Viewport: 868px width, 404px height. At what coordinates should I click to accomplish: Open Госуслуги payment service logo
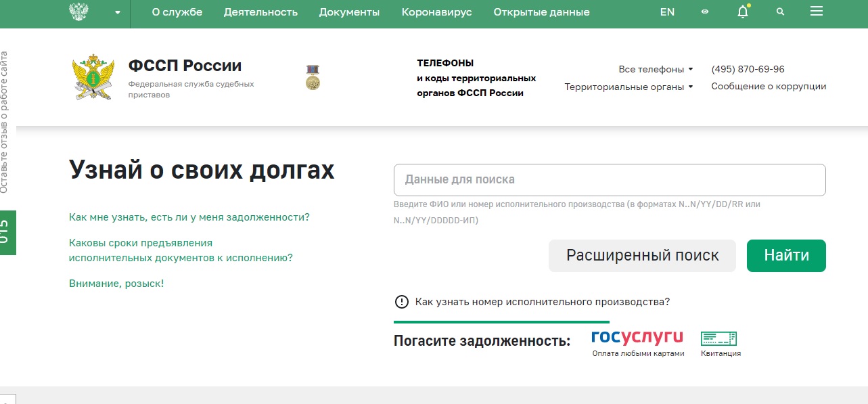[x=638, y=336]
